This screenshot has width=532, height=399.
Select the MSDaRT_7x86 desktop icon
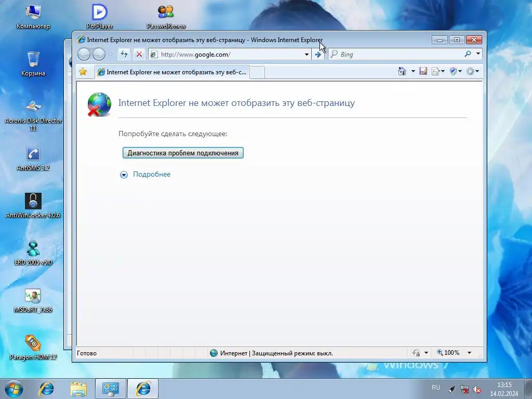click(33, 300)
